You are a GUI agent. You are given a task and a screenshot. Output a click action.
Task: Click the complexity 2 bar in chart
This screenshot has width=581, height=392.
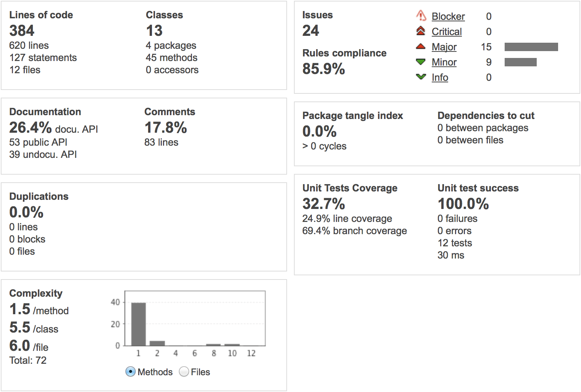157,343
